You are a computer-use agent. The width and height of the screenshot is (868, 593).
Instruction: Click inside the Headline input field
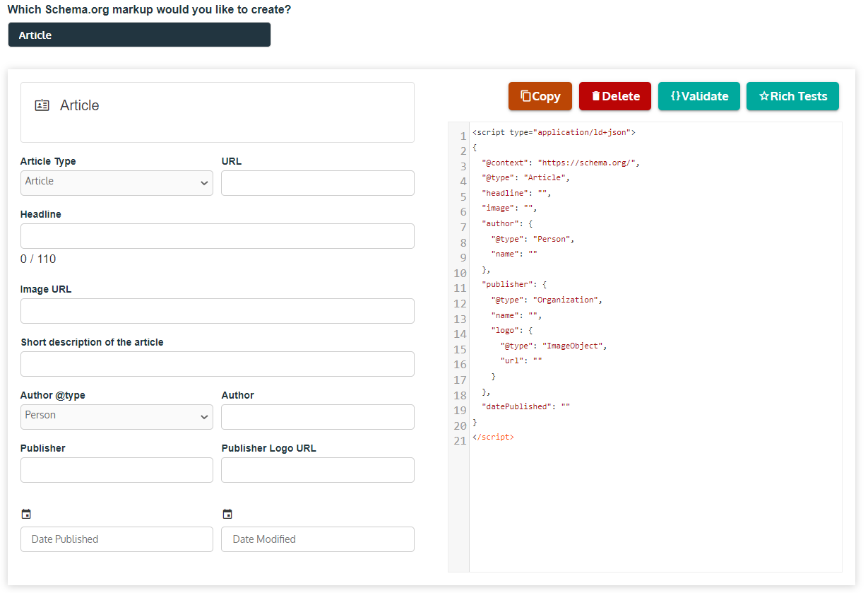(217, 235)
